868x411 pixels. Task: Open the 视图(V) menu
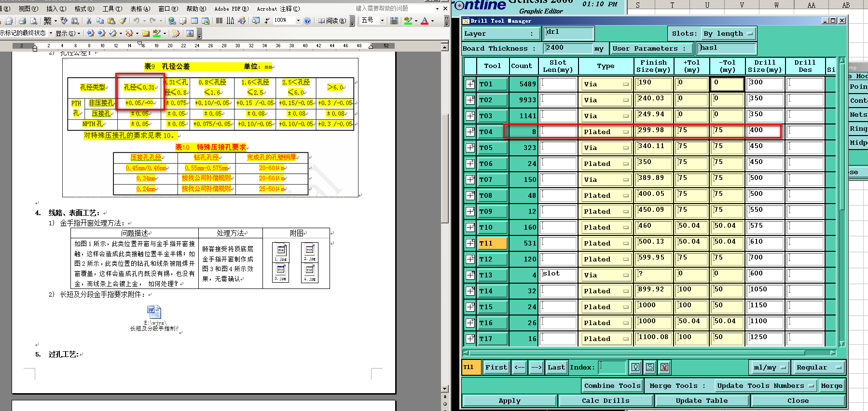(x=28, y=9)
